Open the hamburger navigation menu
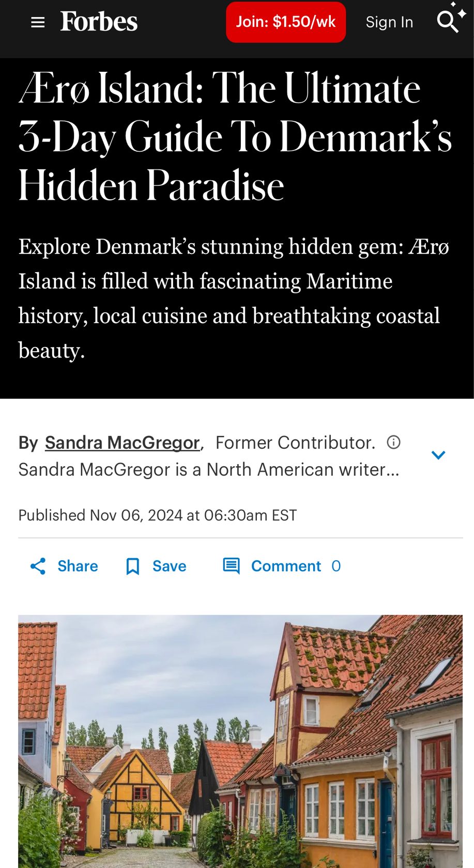This screenshot has height=868, width=474. click(x=38, y=22)
